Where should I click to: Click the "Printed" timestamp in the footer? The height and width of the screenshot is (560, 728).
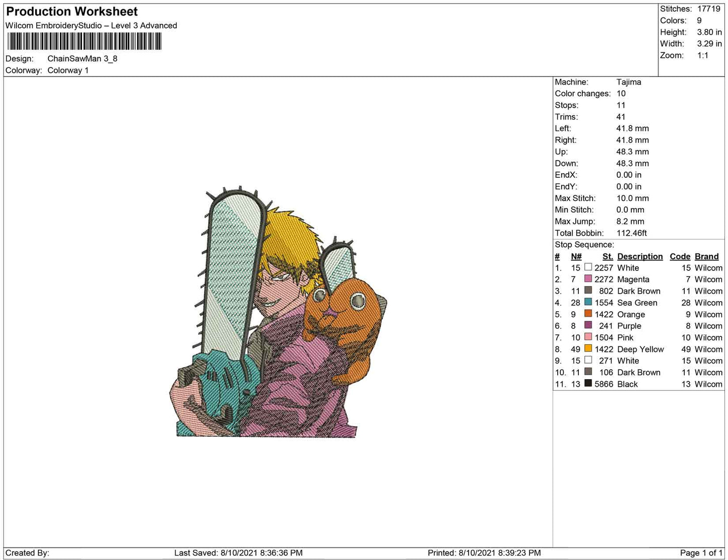pos(484,553)
